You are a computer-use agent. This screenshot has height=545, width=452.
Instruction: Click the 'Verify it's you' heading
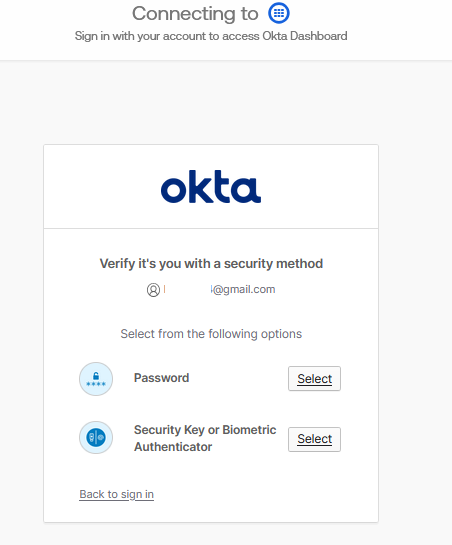[x=211, y=263]
